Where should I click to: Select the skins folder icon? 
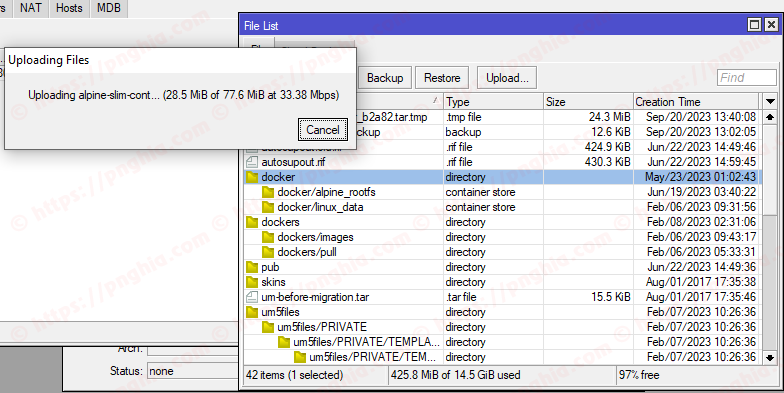pyautogui.click(x=252, y=282)
